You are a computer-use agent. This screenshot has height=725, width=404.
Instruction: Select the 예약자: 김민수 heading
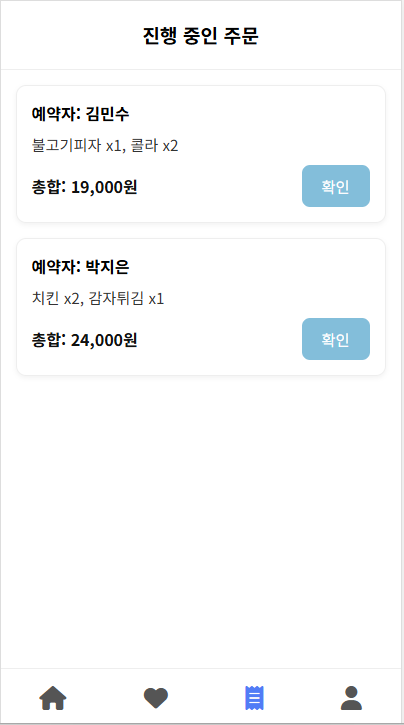[80, 114]
